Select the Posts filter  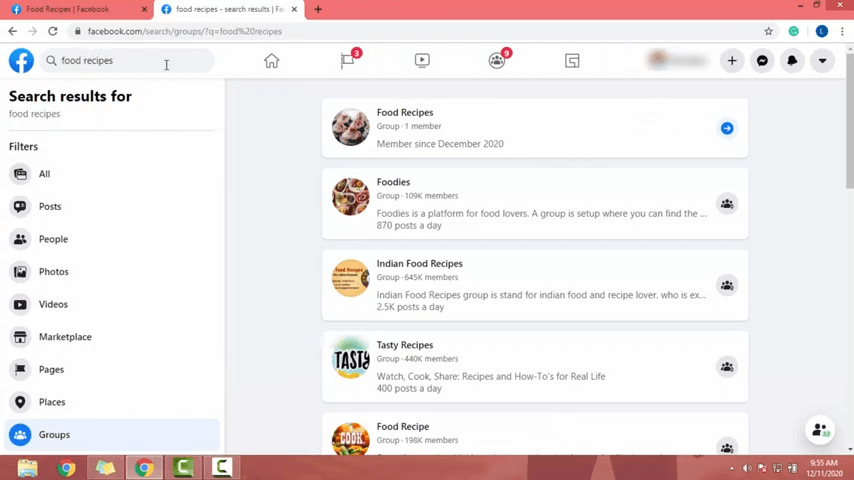pos(112,206)
